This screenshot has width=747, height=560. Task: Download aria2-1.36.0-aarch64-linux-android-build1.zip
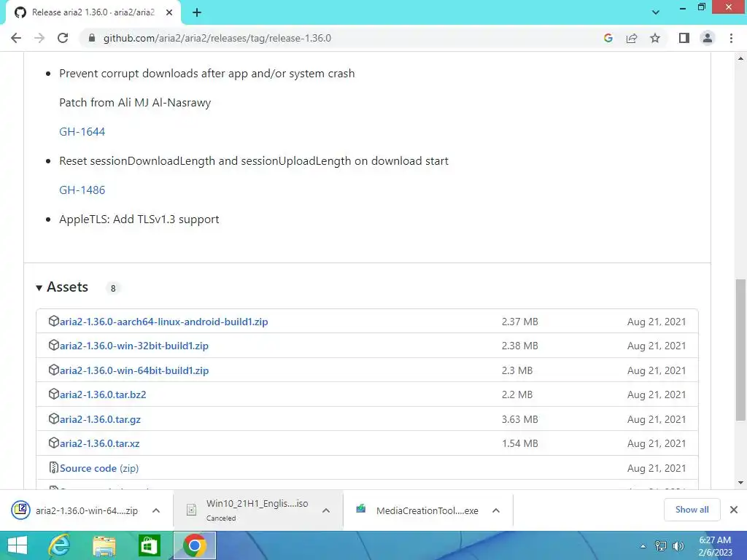[x=164, y=322]
